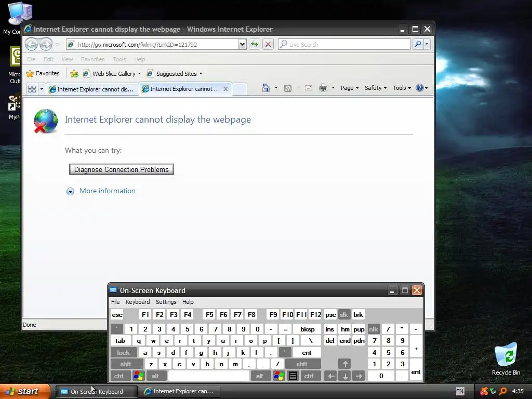Viewport: 532px width, 399px height.
Task: Click the Home house icon
Action: 265,88
